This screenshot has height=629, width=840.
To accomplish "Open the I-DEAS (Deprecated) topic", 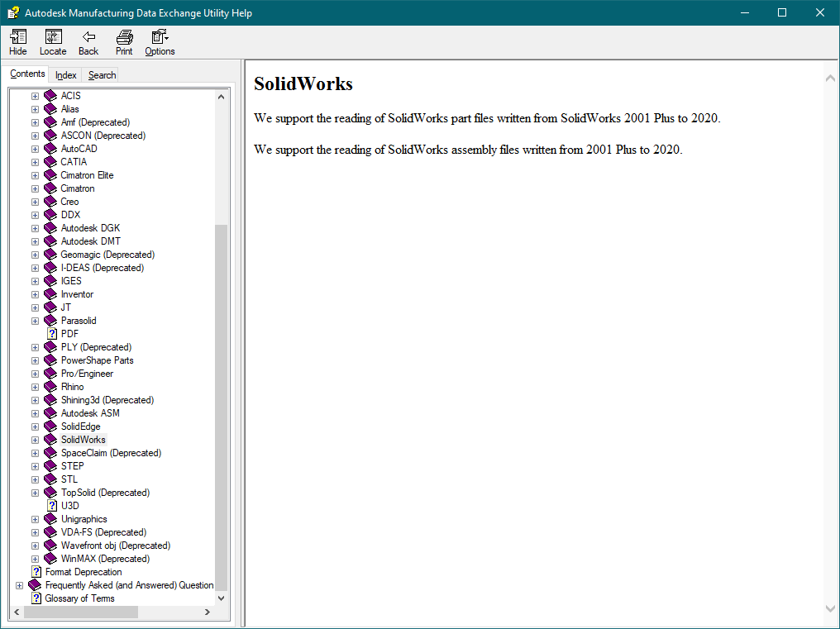I will tap(103, 268).
